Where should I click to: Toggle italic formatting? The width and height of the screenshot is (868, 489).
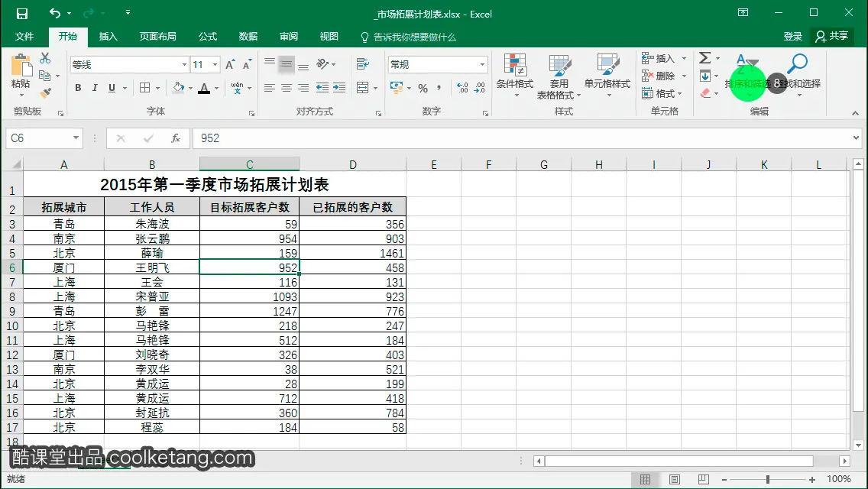tap(95, 88)
